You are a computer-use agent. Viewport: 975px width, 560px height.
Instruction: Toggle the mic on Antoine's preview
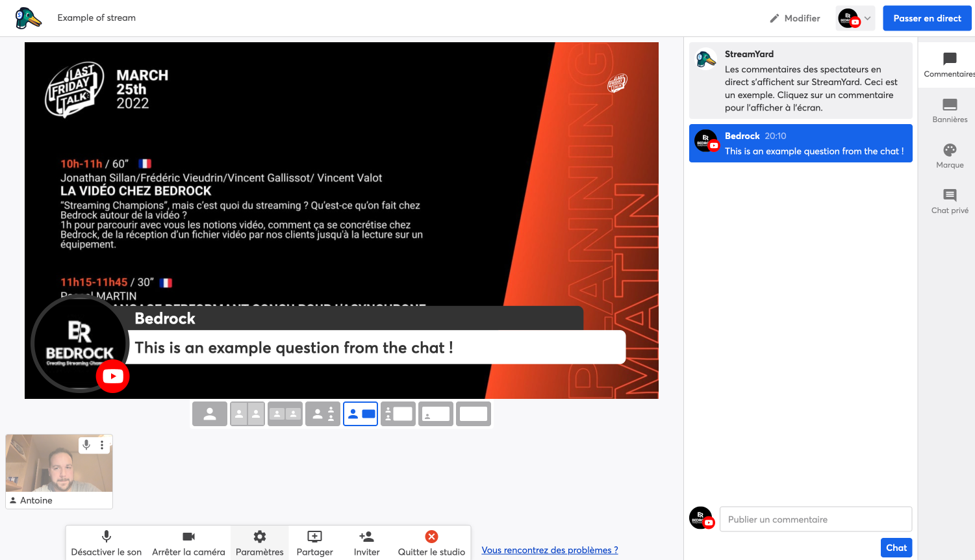point(86,445)
